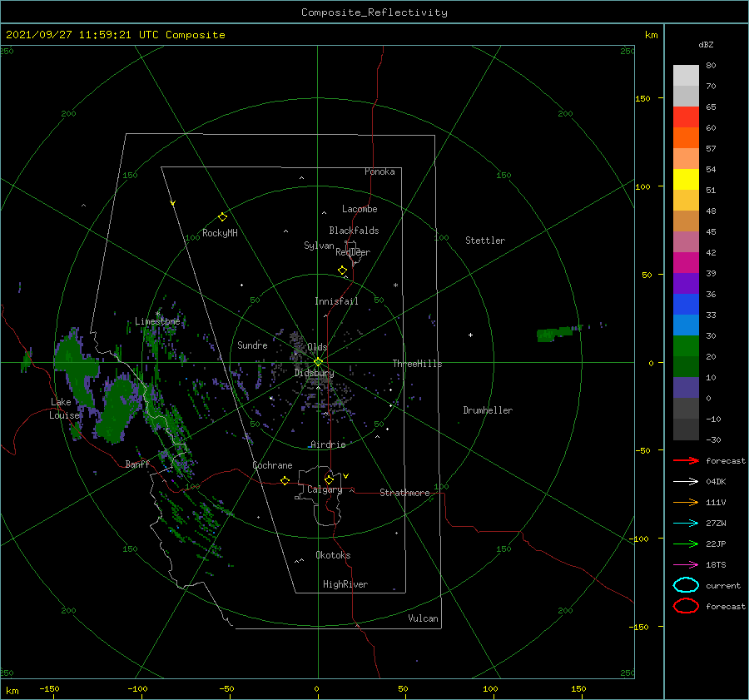Select the RedDeer city label

tap(353, 252)
